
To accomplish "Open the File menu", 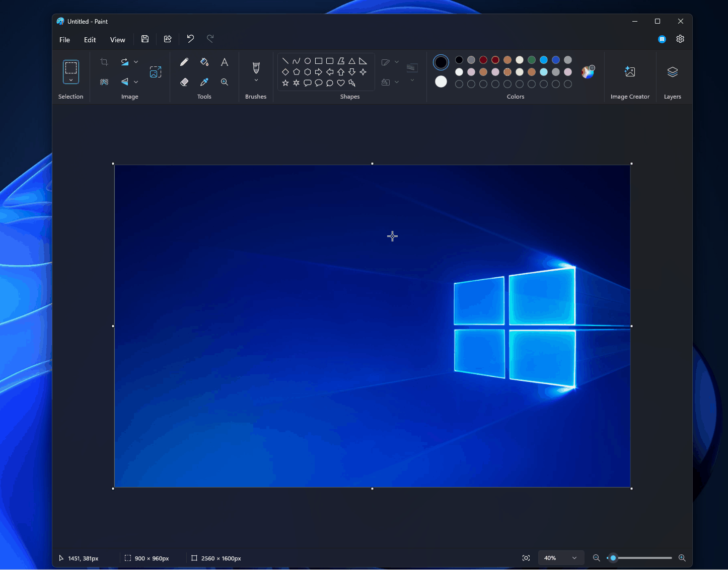I will click(64, 39).
